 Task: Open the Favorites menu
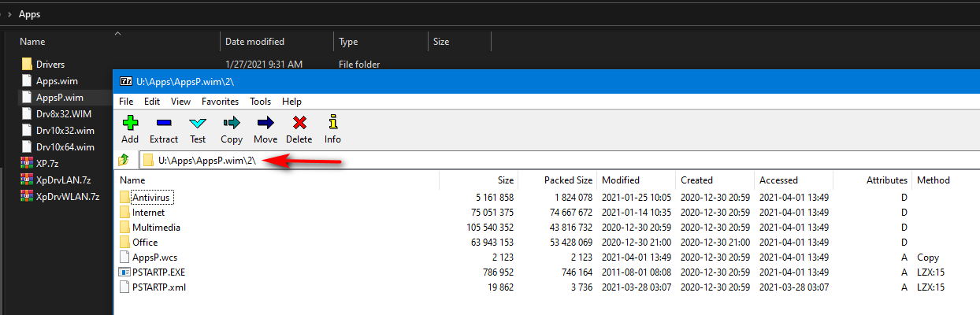(221, 102)
